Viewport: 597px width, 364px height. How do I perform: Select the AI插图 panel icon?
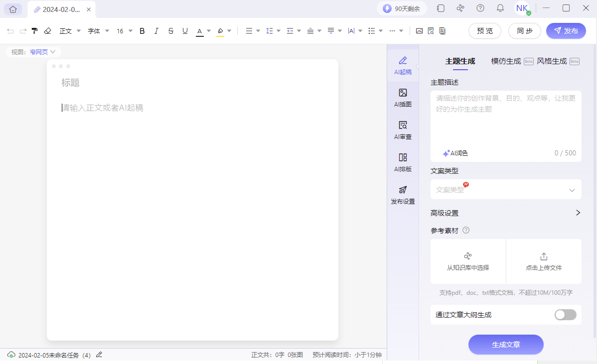point(403,97)
